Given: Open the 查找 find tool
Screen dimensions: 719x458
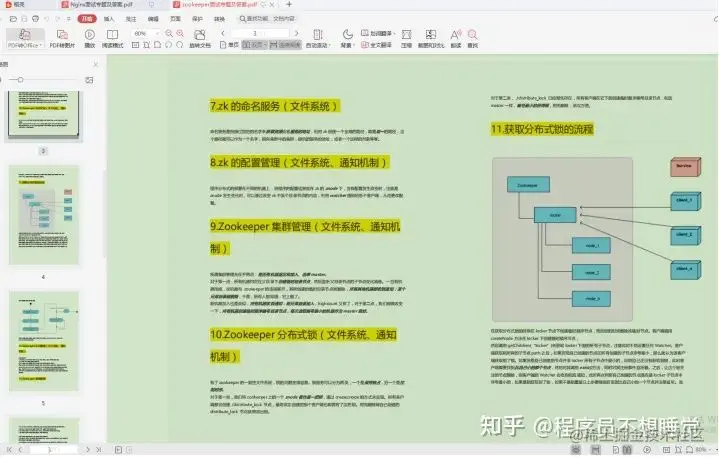Looking at the screenshot, I should [x=472, y=39].
